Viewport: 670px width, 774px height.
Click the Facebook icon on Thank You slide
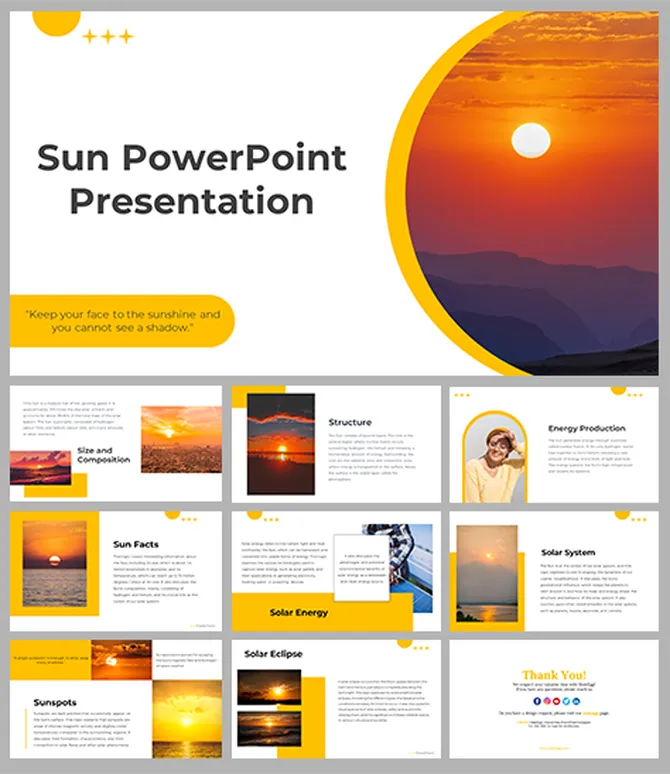click(537, 701)
